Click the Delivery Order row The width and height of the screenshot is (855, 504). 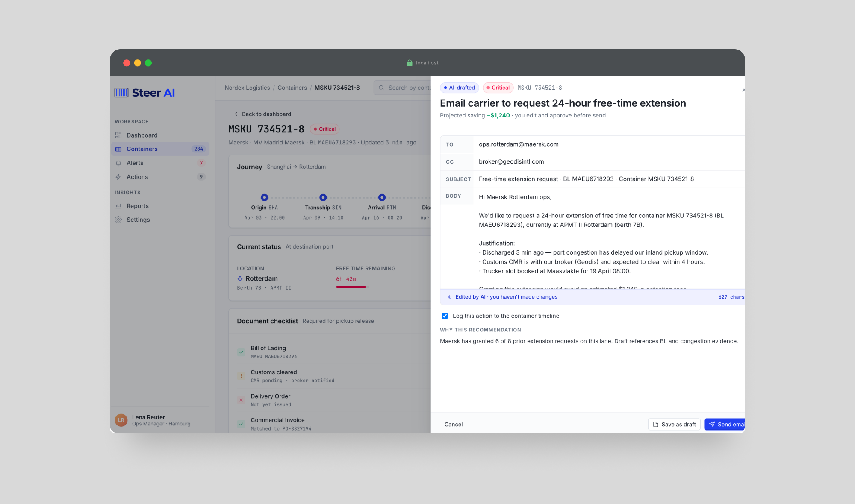tap(333, 400)
